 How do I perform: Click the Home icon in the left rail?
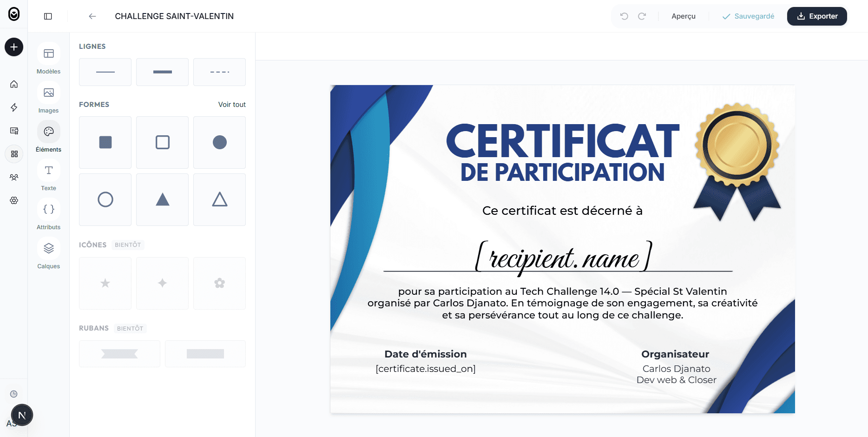14,84
